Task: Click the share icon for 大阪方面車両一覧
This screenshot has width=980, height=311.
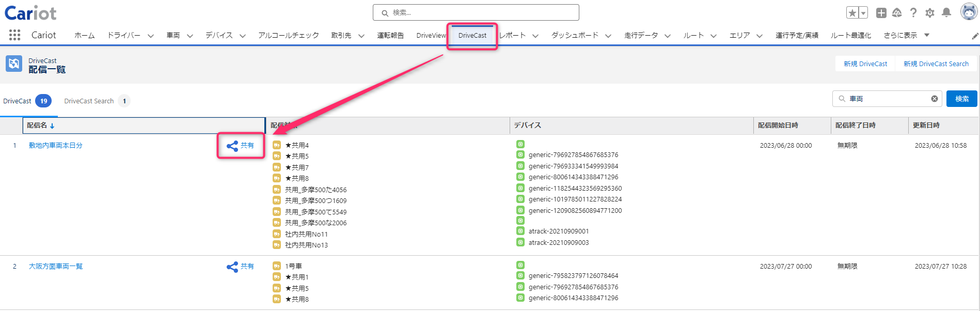Action: click(232, 267)
